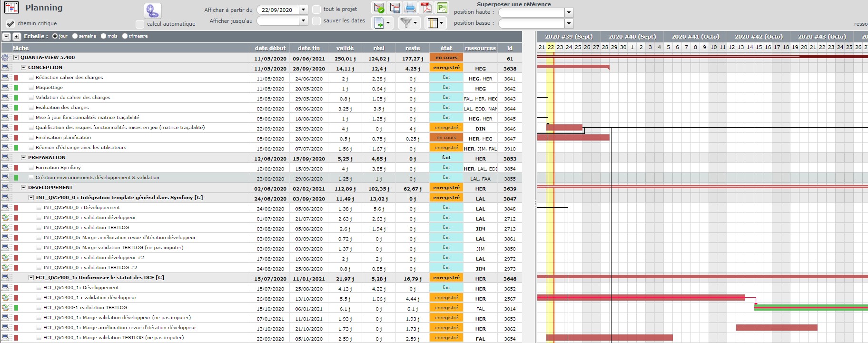
Task: Toggle the chemin critique checkbox
Action: 10,23
